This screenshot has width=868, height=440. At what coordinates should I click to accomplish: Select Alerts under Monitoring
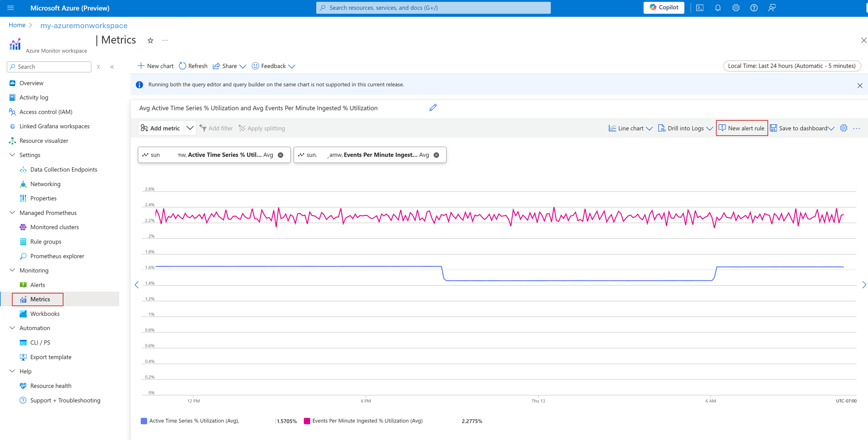[x=37, y=285]
